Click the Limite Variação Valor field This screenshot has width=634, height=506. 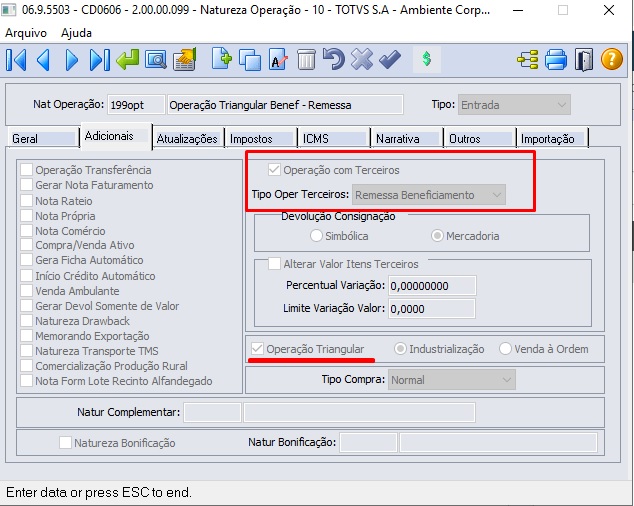coord(432,309)
